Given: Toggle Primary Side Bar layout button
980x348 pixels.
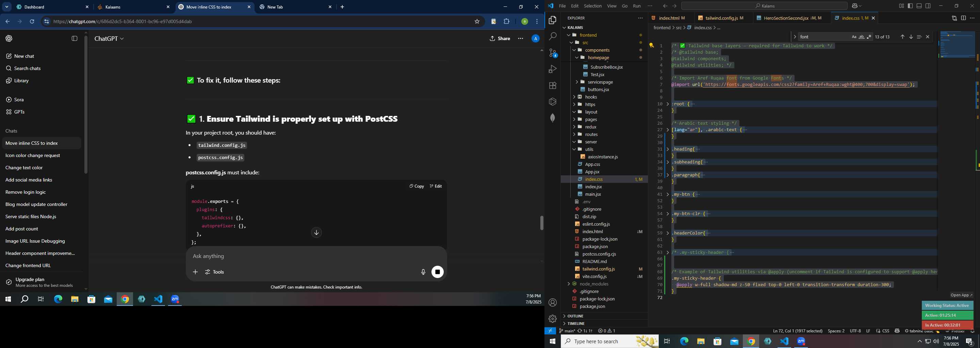Looking at the screenshot, I should pos(910,6).
